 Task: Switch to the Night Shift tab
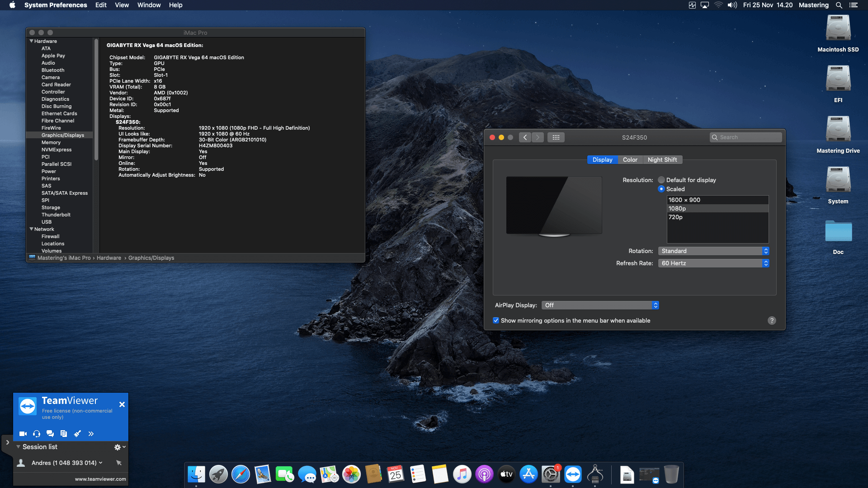tap(662, 160)
